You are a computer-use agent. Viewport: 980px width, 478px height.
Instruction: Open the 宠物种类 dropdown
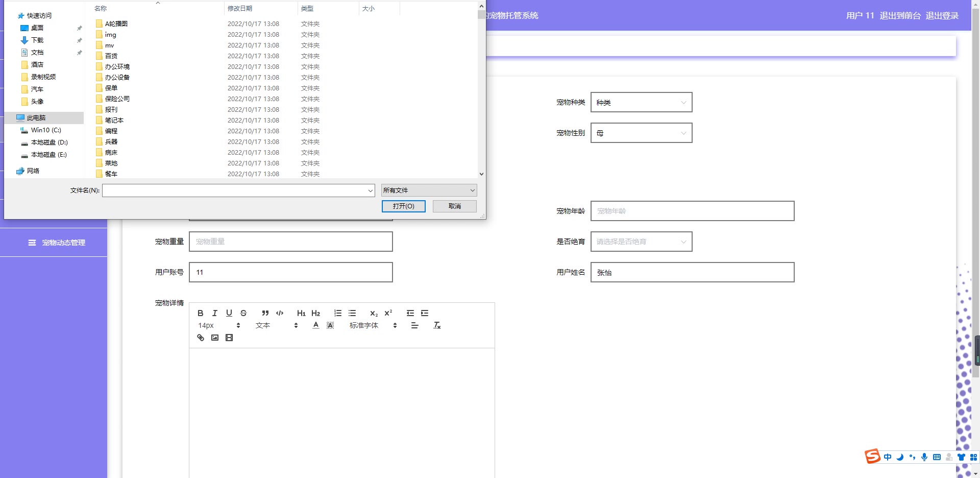(641, 102)
